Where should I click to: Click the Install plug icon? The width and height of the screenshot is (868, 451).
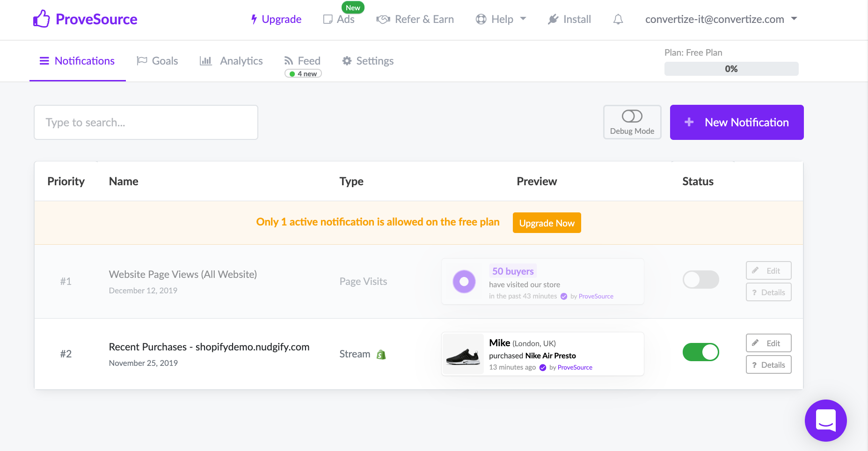pos(553,19)
